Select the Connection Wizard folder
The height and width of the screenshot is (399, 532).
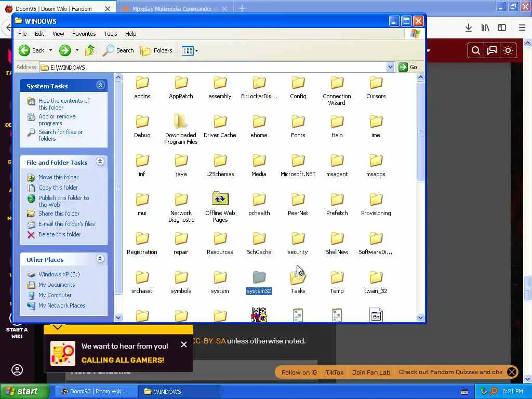337,90
